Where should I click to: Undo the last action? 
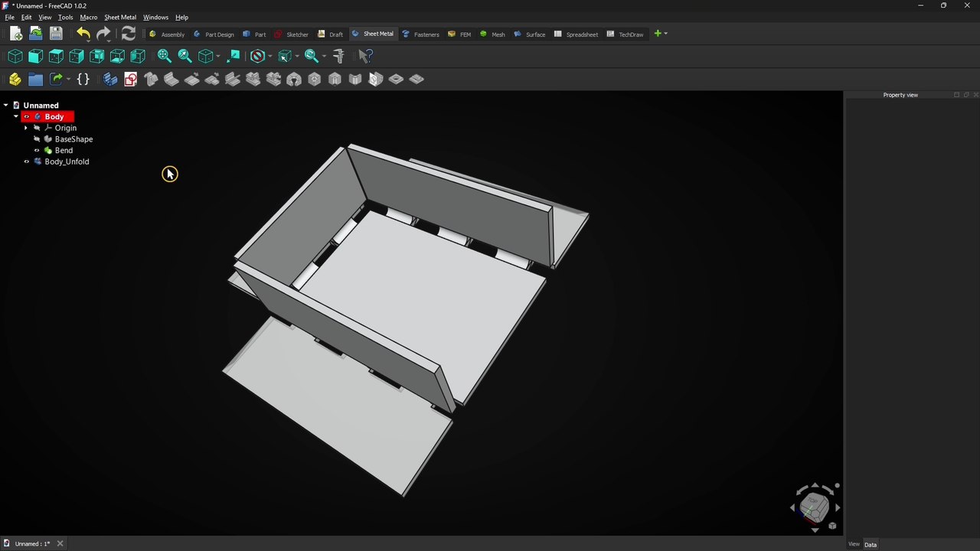[82, 34]
